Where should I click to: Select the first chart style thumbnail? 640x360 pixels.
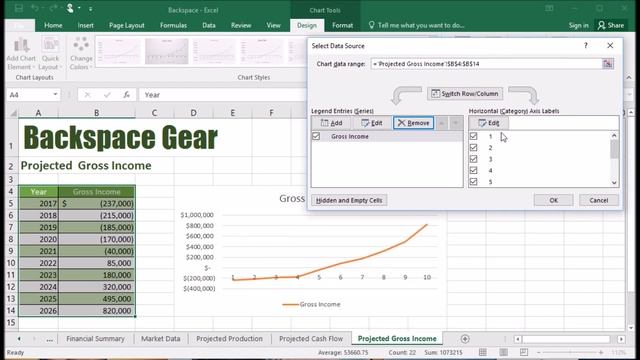119,51
